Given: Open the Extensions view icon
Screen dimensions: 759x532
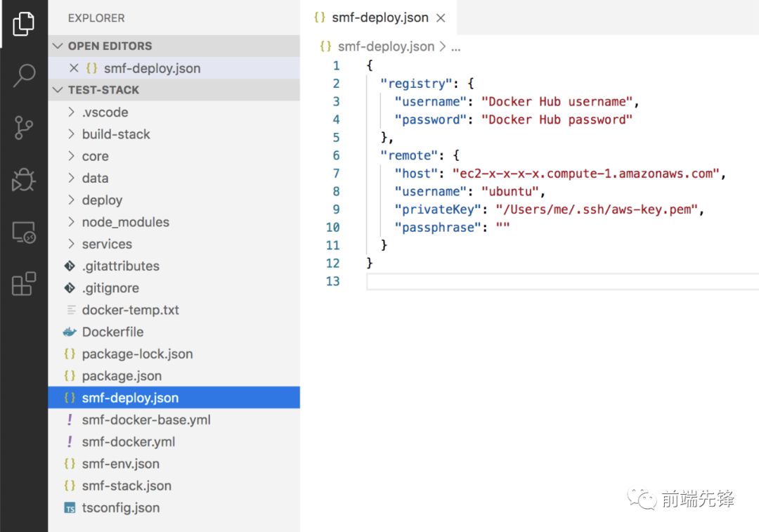Looking at the screenshot, I should coord(23,285).
